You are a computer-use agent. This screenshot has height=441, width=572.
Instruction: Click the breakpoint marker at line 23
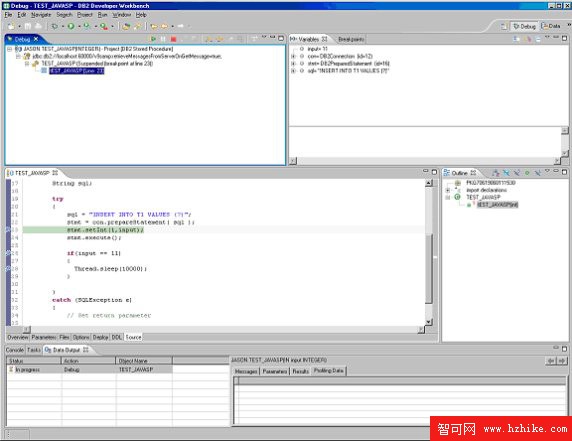coord(8,230)
